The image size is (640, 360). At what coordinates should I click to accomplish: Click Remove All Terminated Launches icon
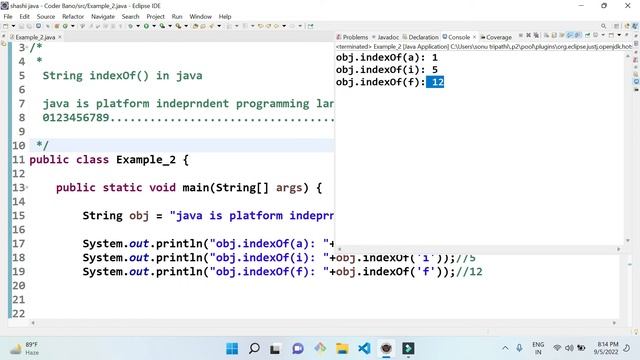[x=536, y=35]
